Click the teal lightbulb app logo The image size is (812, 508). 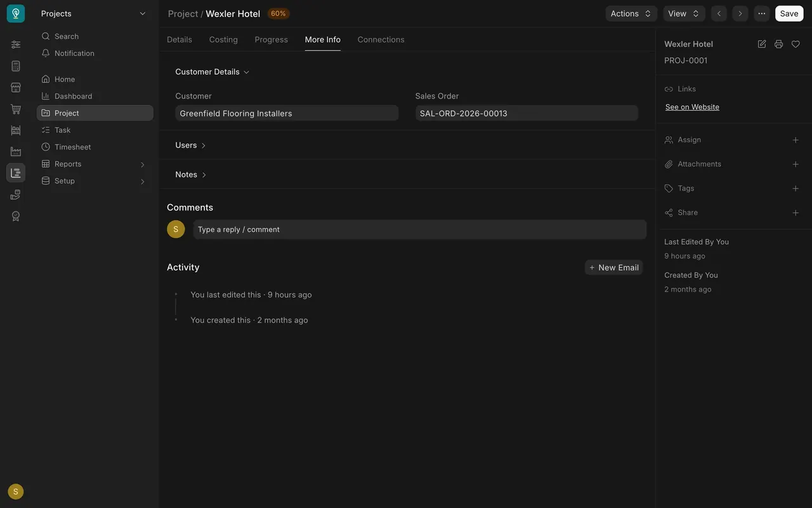[x=16, y=13]
